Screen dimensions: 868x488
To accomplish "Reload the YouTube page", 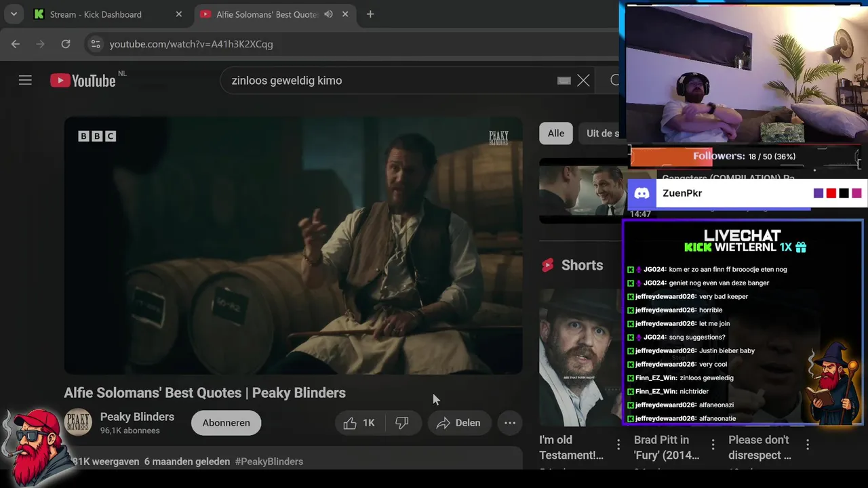I will click(66, 44).
